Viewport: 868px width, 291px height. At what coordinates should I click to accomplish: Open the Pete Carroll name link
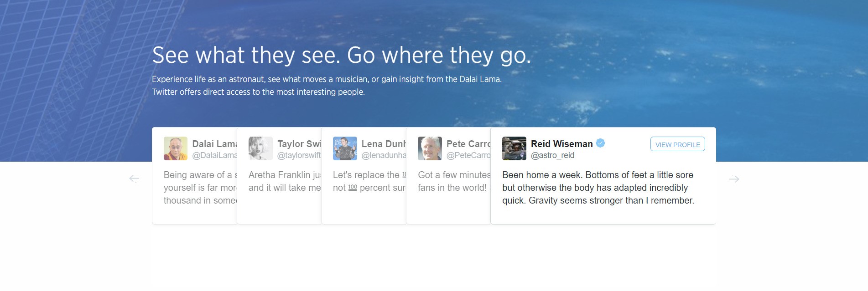point(468,144)
